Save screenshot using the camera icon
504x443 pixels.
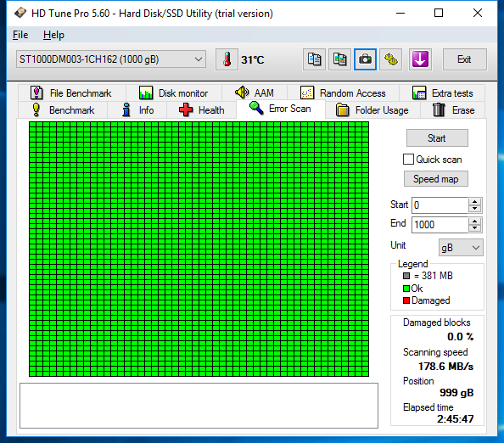(365, 59)
